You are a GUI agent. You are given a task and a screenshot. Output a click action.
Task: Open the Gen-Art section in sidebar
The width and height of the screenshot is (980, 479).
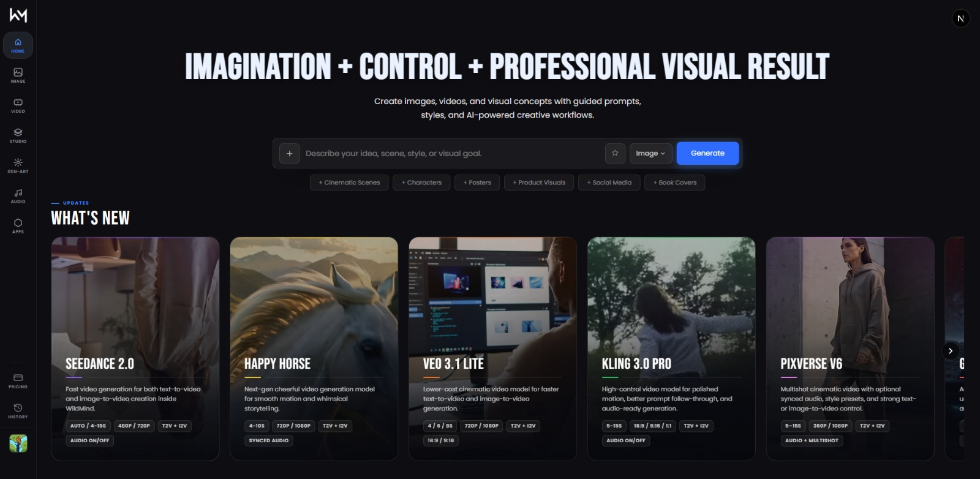[18, 165]
